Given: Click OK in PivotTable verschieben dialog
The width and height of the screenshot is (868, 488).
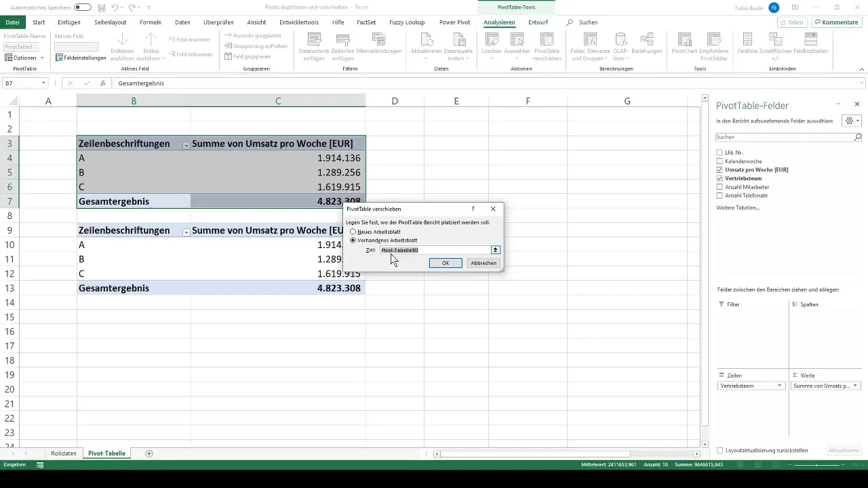Looking at the screenshot, I should click(446, 263).
